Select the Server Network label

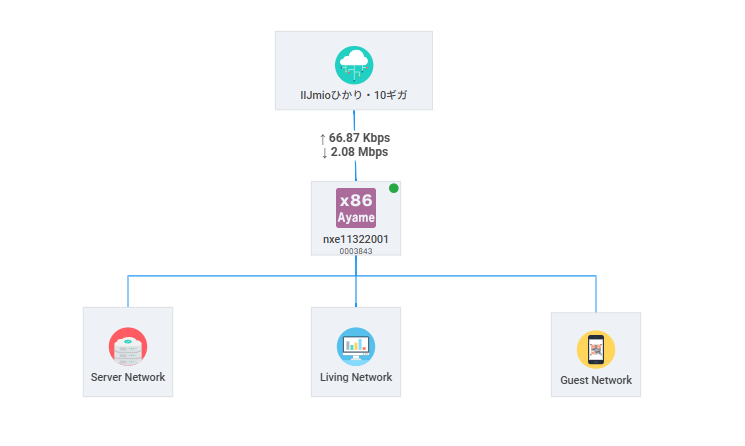pos(127,378)
